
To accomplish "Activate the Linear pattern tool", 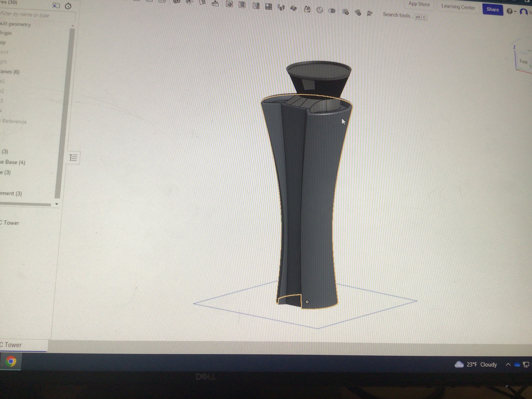I will pyautogui.click(x=268, y=7).
